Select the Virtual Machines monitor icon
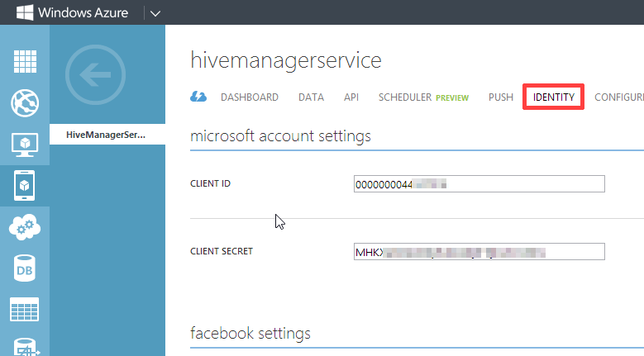Image resolution: width=644 pixels, height=356 pixels. pos(25,145)
